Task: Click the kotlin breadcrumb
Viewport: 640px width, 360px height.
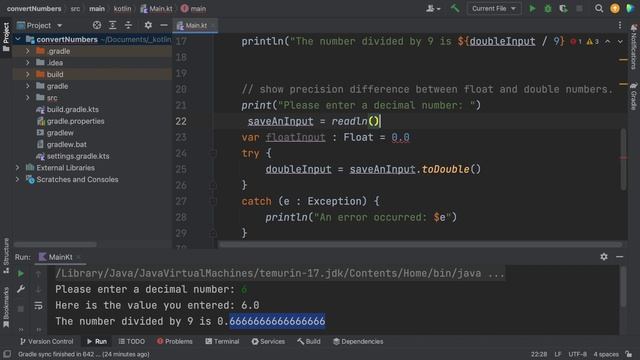Action: coord(122,9)
